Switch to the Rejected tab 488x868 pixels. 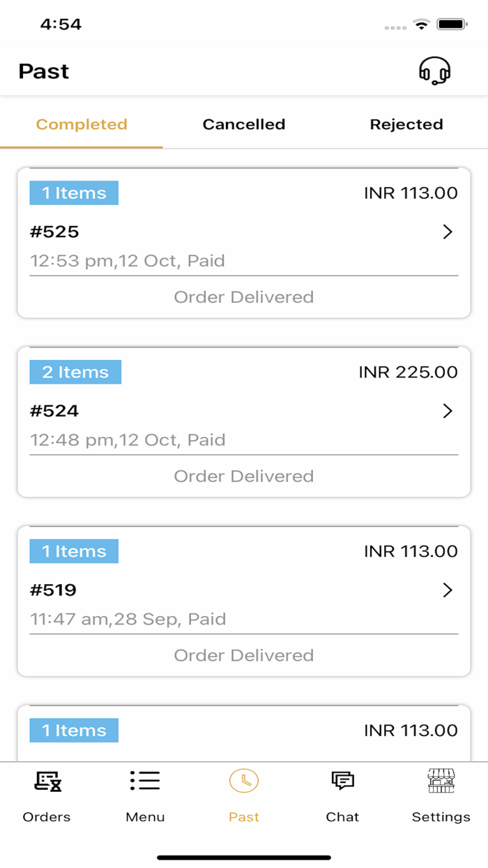[406, 124]
